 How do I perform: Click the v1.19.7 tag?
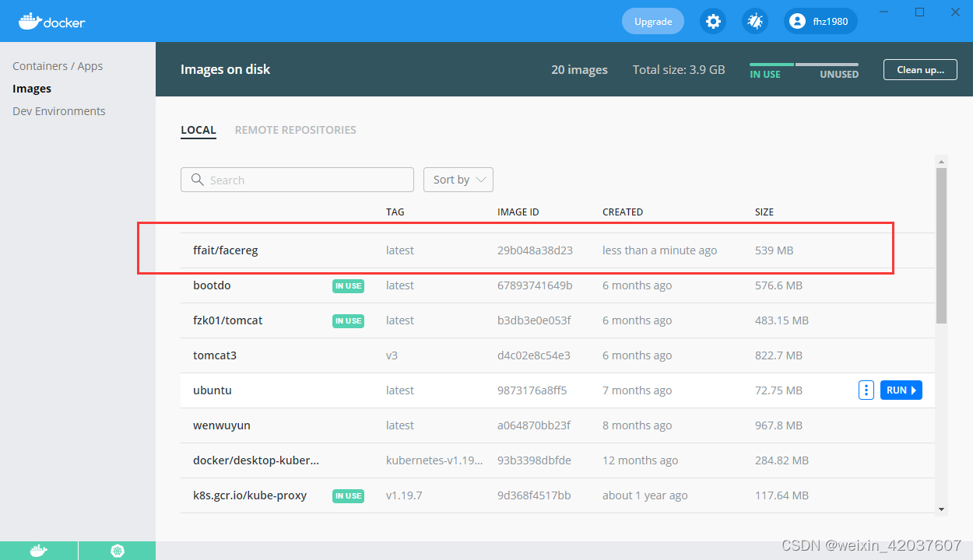404,495
